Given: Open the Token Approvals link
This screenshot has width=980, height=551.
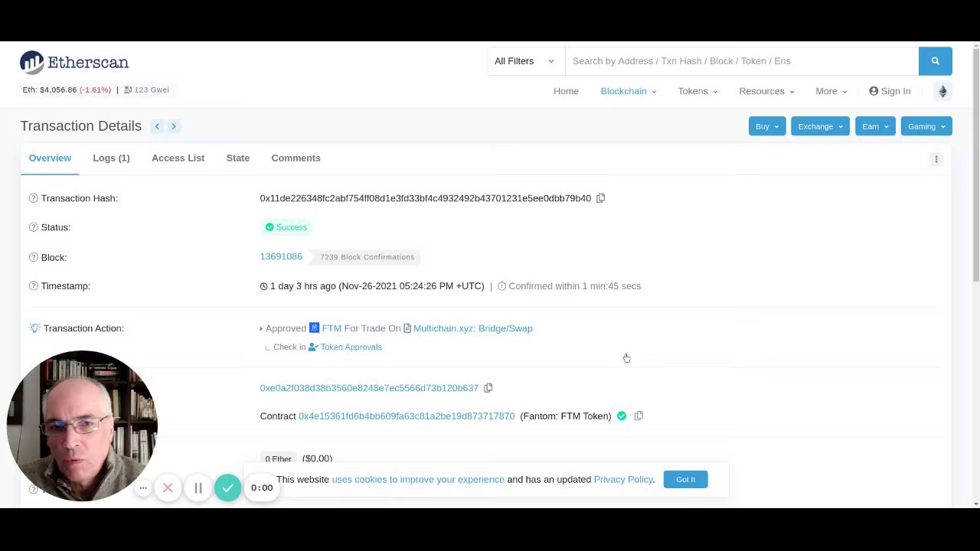Looking at the screenshot, I should click(x=351, y=347).
